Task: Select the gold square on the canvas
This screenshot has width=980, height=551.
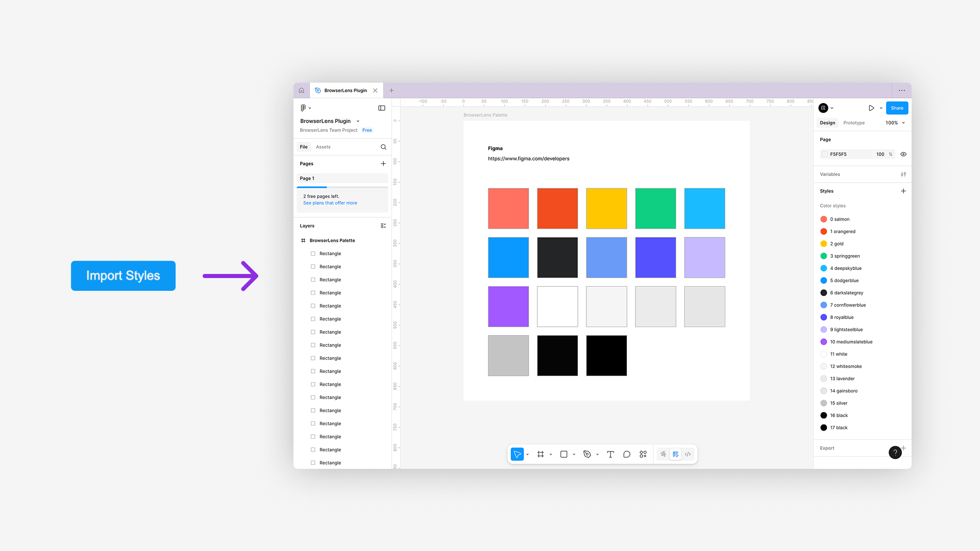Action: click(x=606, y=209)
